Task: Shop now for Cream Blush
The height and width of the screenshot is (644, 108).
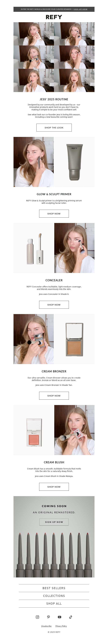Action: 54,487
